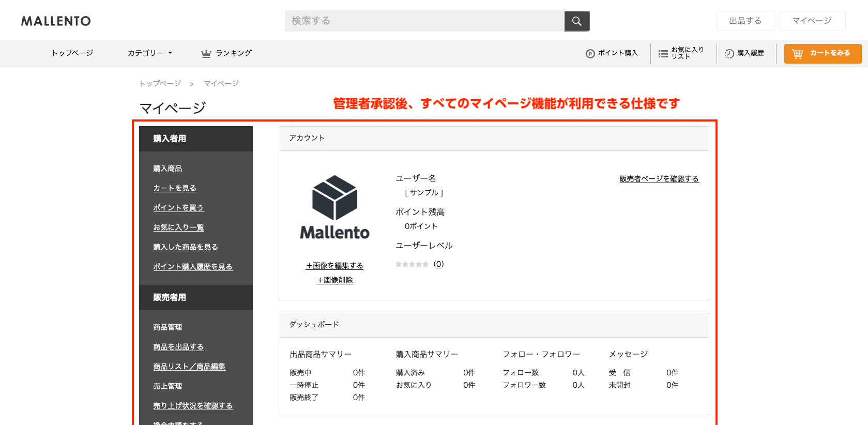Click the +画像削除 link
Image resolution: width=868 pixels, height=425 pixels.
pos(334,280)
